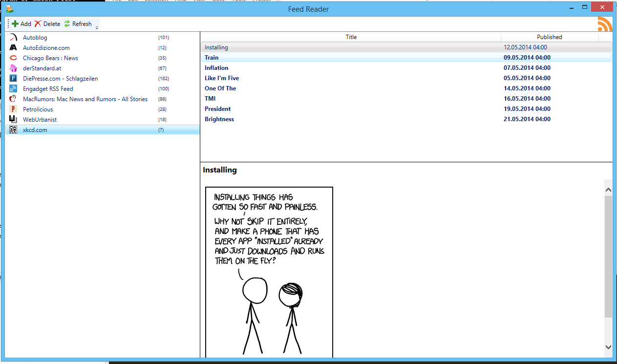Viewport: 617px width, 364px height.
Task: Click the xkcd.com feed favicon
Action: click(x=14, y=130)
